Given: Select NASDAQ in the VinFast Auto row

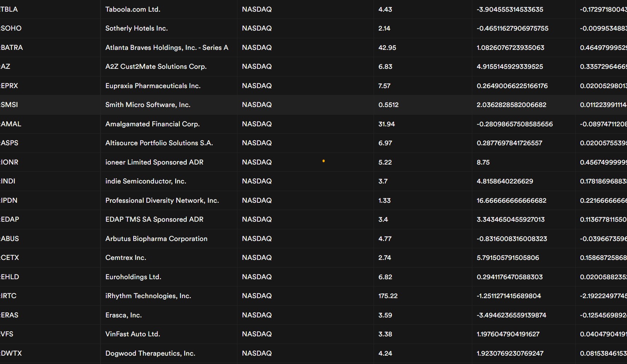Looking at the screenshot, I should [x=257, y=334].
